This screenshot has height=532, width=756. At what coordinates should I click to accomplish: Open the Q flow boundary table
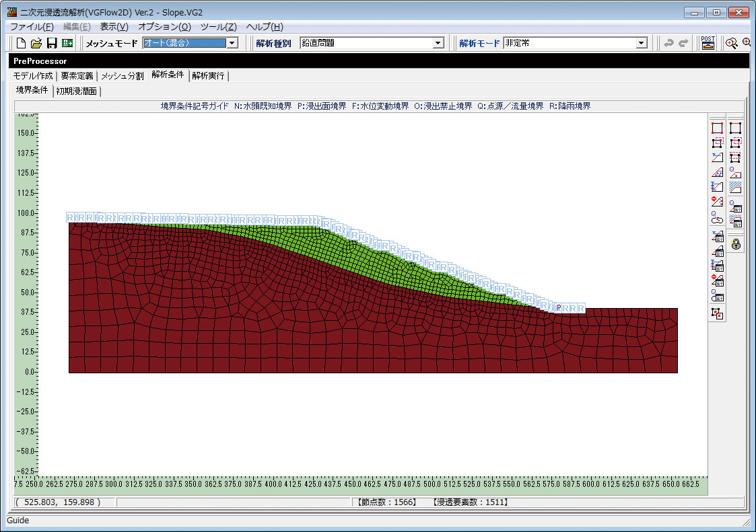(735, 206)
